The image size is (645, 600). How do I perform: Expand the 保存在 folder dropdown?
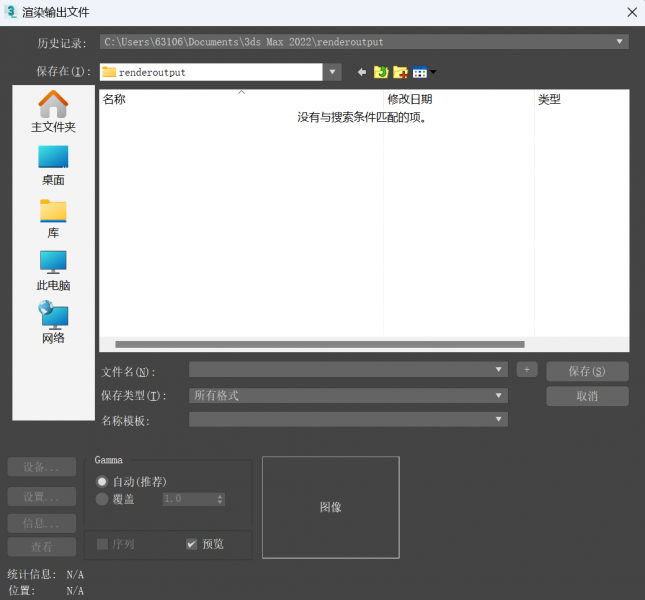pyautogui.click(x=332, y=72)
